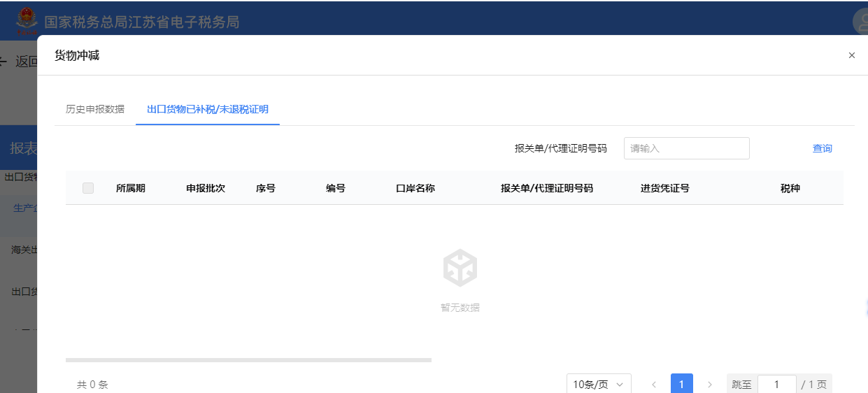Click the 跳至 page number input box
The width and height of the screenshot is (868, 393).
tap(776, 385)
